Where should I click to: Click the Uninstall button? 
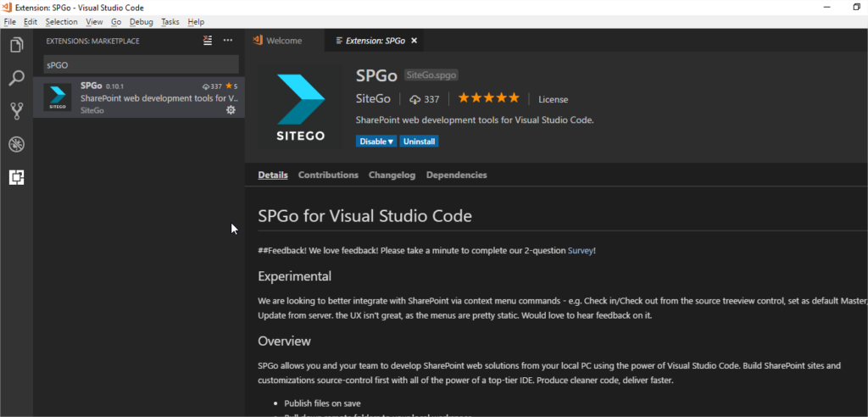pos(419,142)
